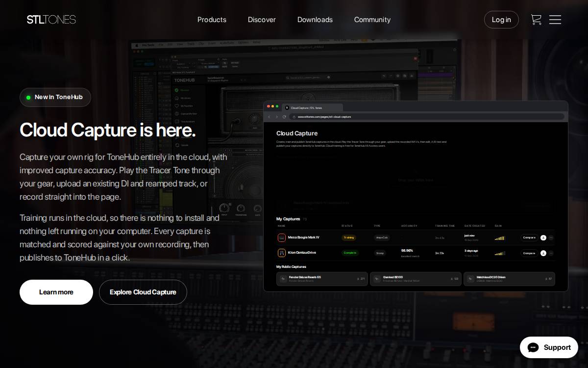Click the 'just now' date in Mesa row
Screen dimensions: 588x368
pyautogui.click(x=469, y=236)
